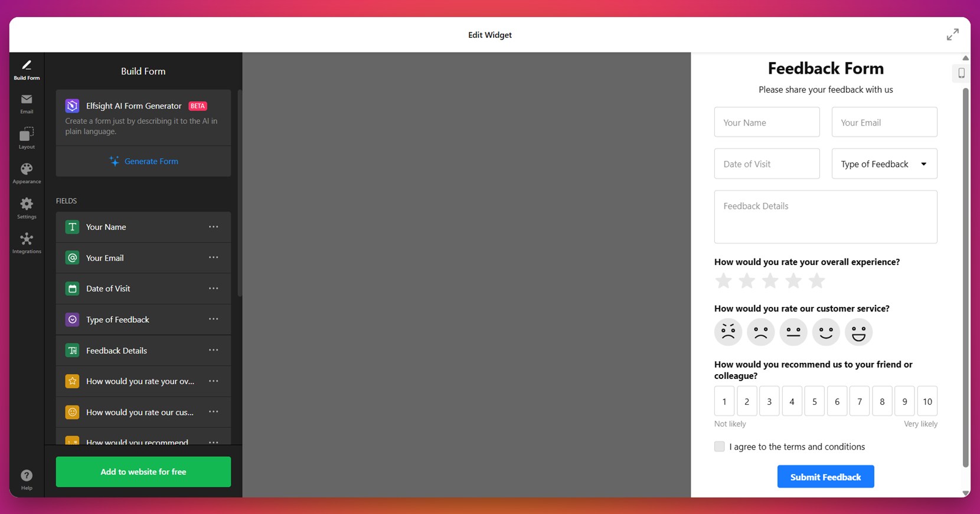Click the Elfsight AI Form Generator logo icon
The width and height of the screenshot is (980, 514).
coord(72,106)
